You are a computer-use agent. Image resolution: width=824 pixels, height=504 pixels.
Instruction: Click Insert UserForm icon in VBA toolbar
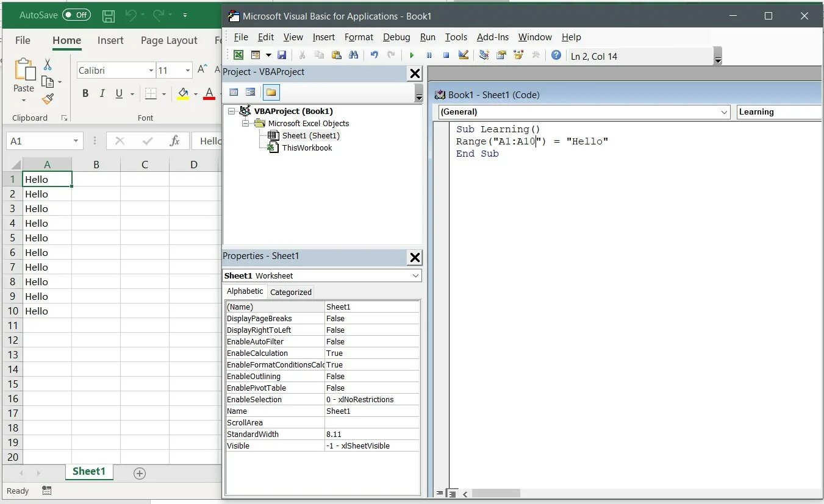point(256,55)
